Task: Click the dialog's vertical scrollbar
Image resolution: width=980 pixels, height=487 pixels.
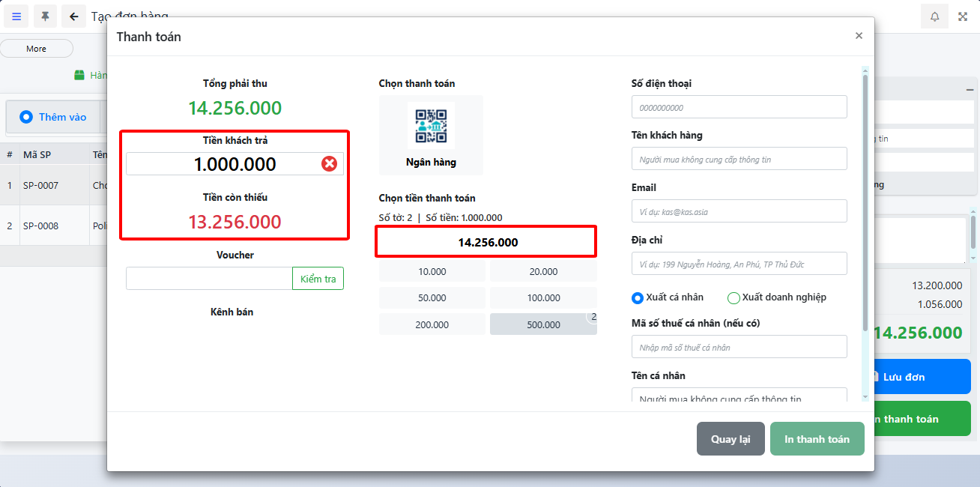Action: pyautogui.click(x=865, y=202)
